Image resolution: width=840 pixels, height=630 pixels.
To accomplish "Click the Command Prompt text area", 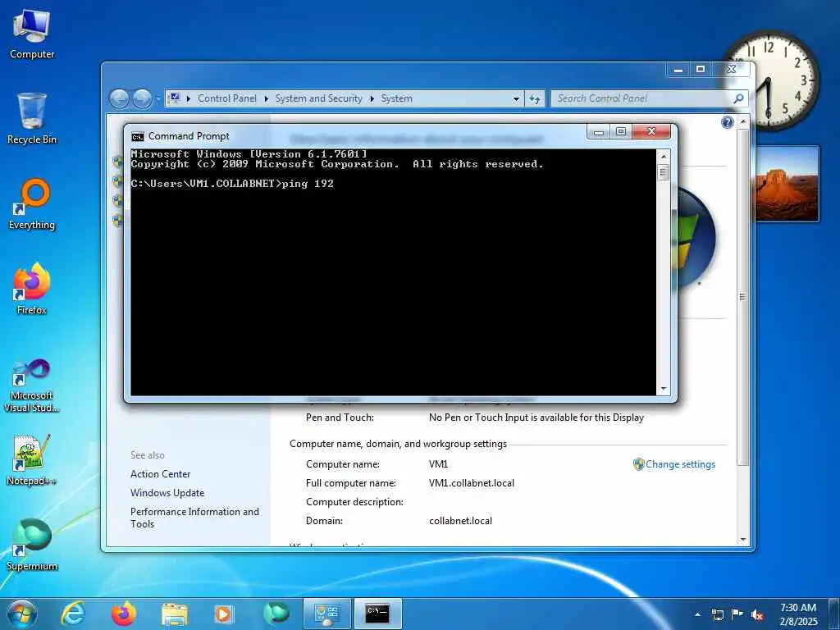I will [393, 272].
